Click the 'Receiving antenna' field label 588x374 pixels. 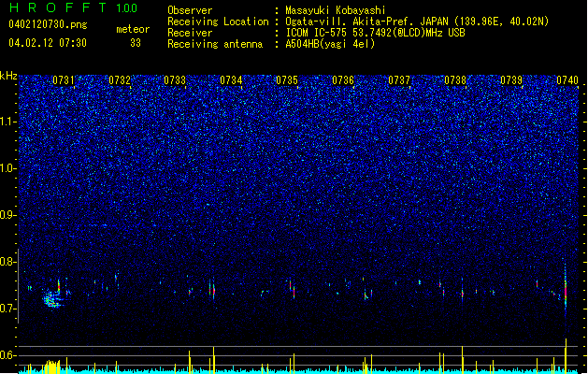(215, 44)
